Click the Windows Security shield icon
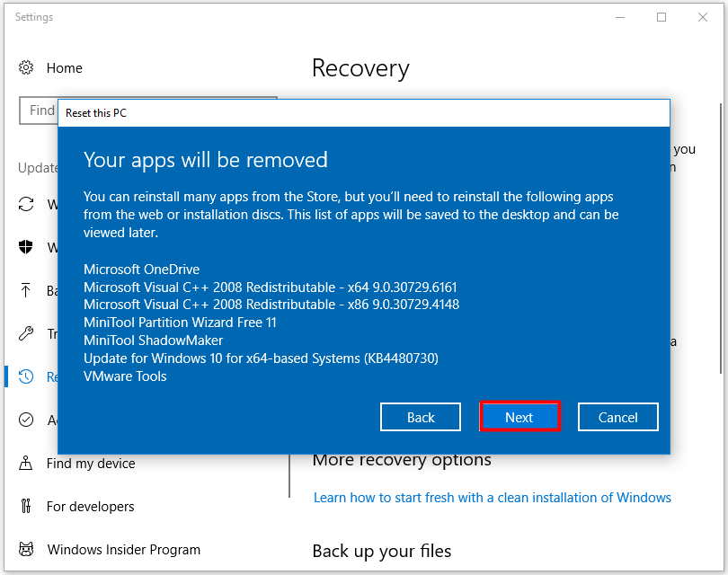Image resolution: width=728 pixels, height=575 pixels. click(26, 247)
